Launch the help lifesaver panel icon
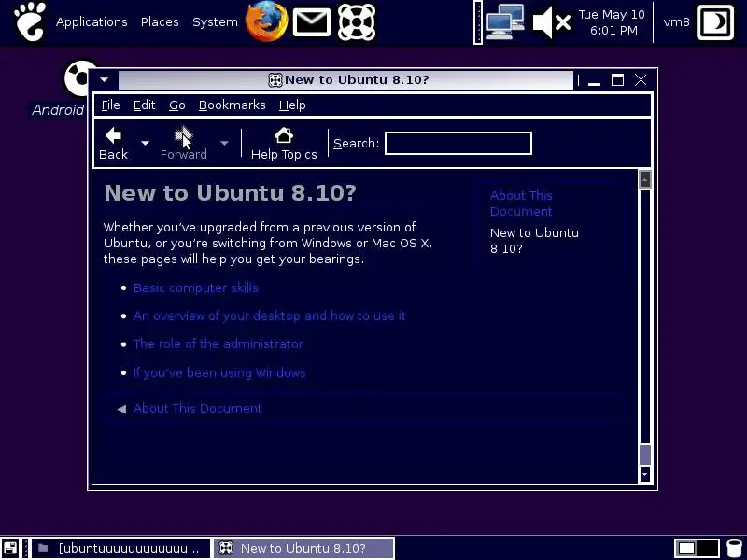 (357, 21)
